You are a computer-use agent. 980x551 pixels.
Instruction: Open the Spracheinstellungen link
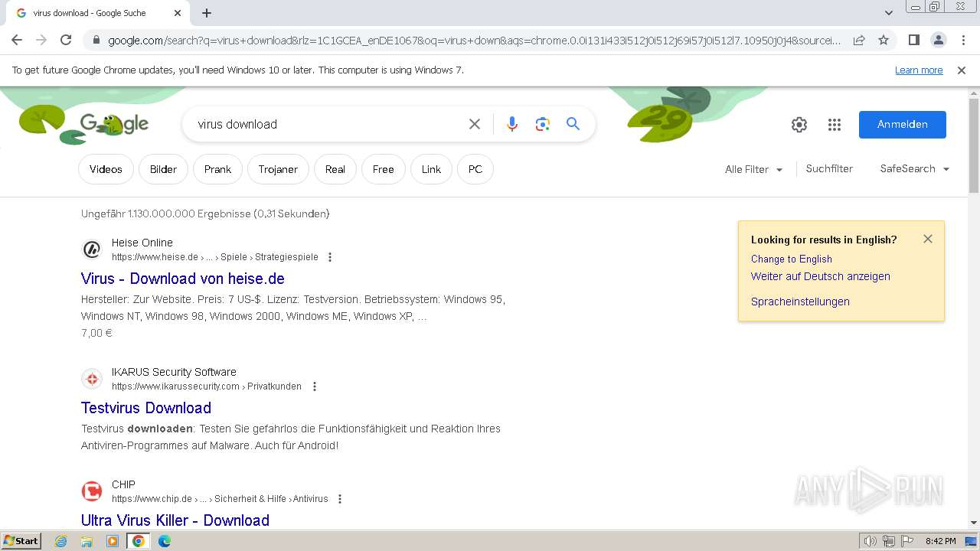(800, 302)
